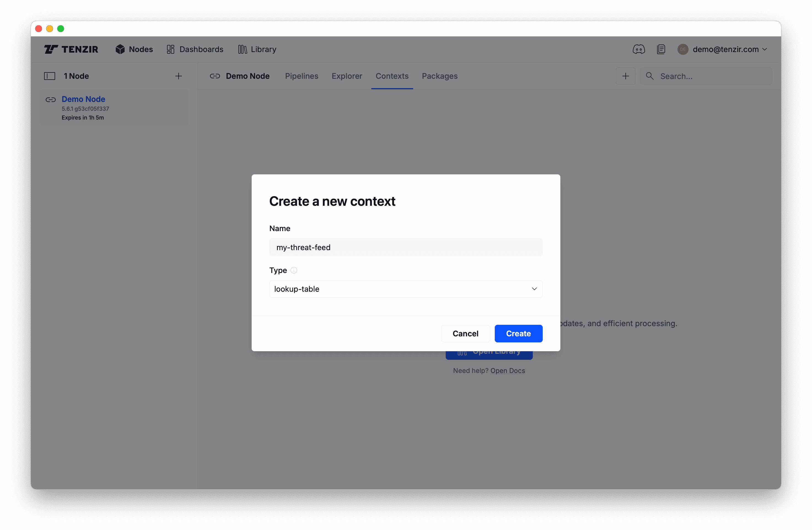Expand the Nodes navigation section
Screen dimensions: 812x530
134,49
